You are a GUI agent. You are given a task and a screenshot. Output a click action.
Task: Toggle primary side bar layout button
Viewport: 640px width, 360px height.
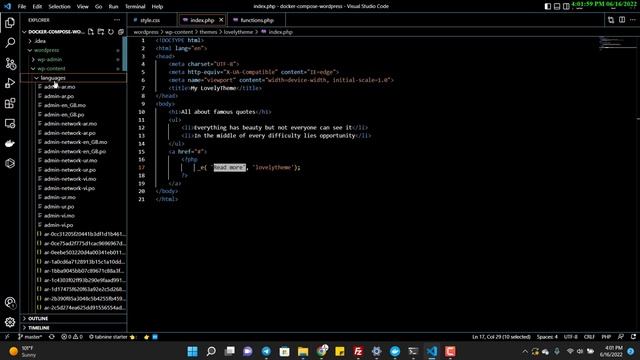coord(548,6)
